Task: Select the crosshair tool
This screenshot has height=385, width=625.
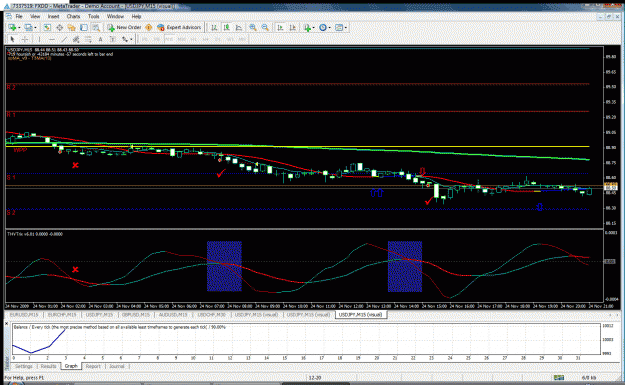Action: point(25,39)
